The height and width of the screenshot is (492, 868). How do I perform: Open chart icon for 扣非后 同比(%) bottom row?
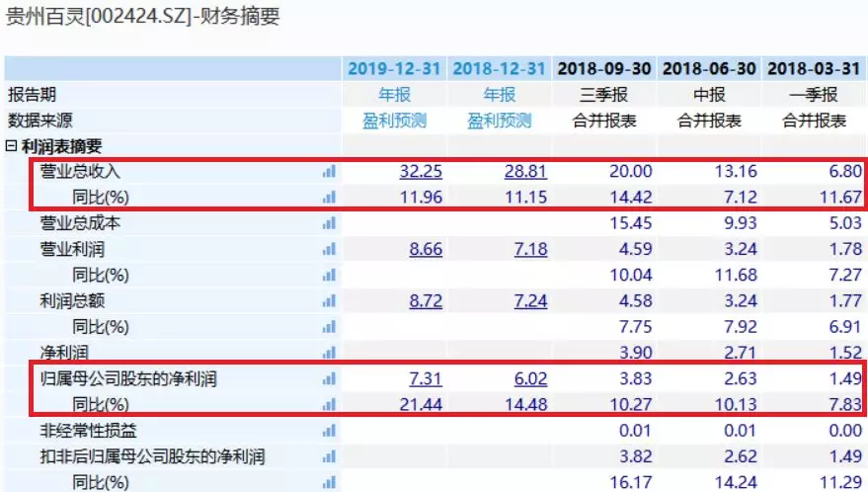click(329, 482)
